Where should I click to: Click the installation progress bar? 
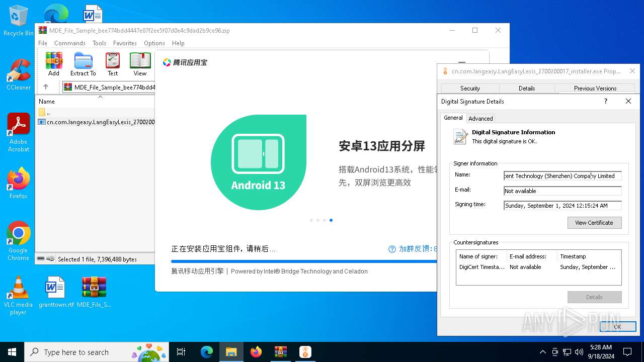point(304,261)
